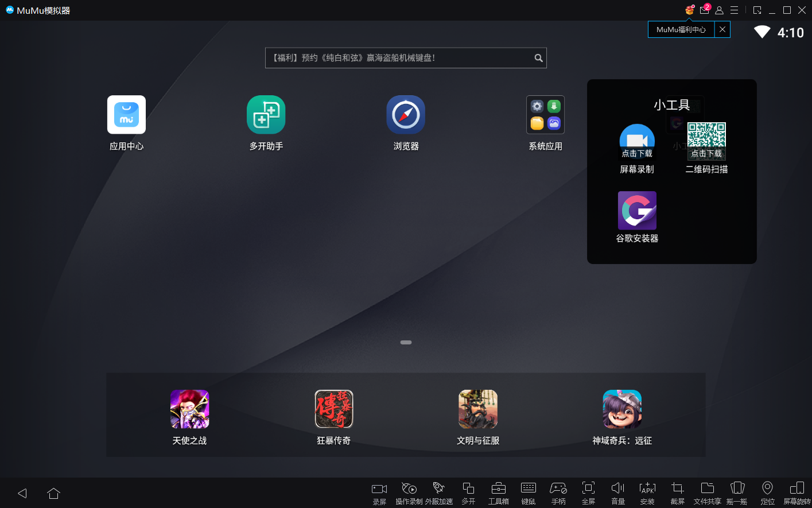Open the 系统应用 folder
Screen dimensions: 812x508
pos(545,115)
